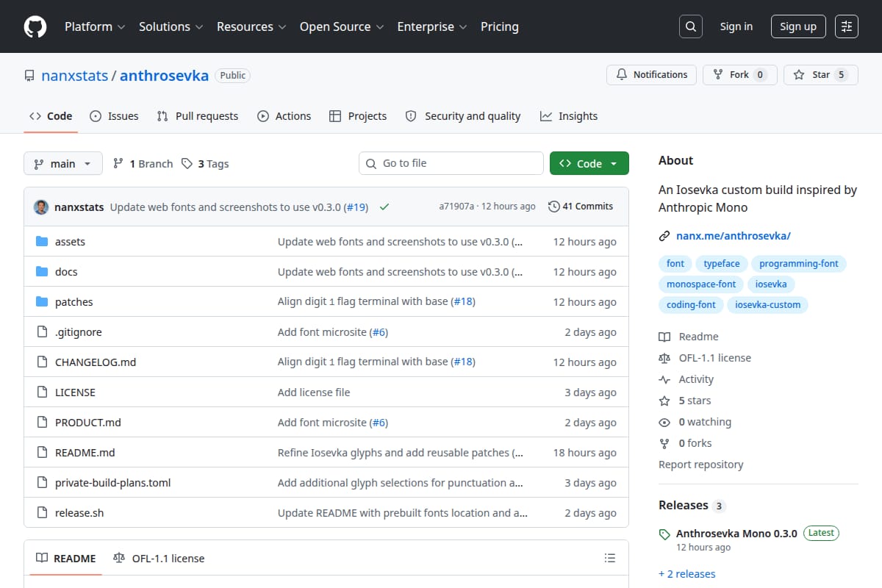Open the Pricing page

(500, 26)
